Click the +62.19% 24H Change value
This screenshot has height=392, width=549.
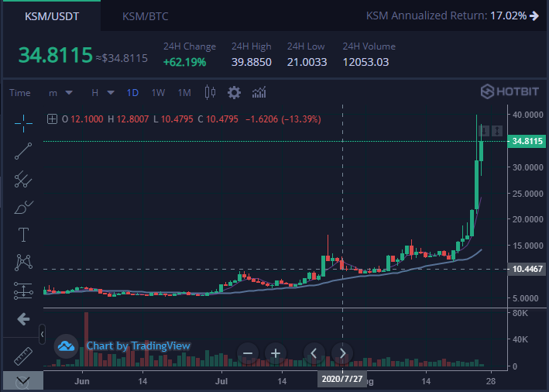185,62
